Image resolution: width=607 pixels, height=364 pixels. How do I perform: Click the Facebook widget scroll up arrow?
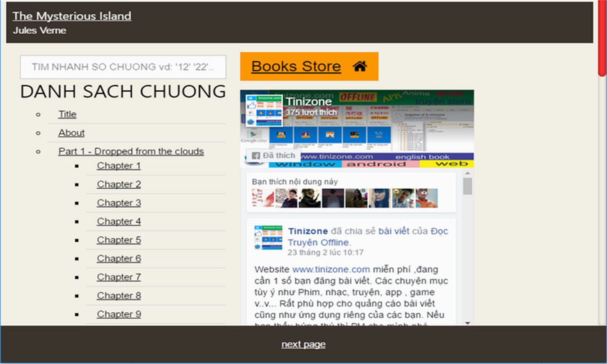467,173
